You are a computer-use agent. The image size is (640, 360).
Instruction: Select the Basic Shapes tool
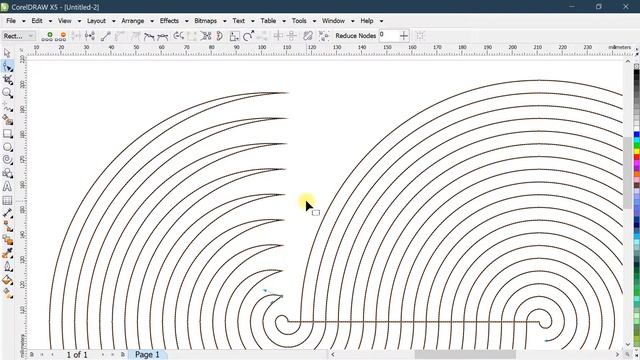point(7,173)
